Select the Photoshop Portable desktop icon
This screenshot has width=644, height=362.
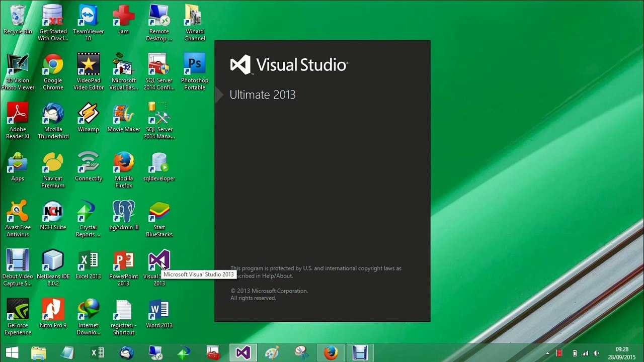point(194,72)
